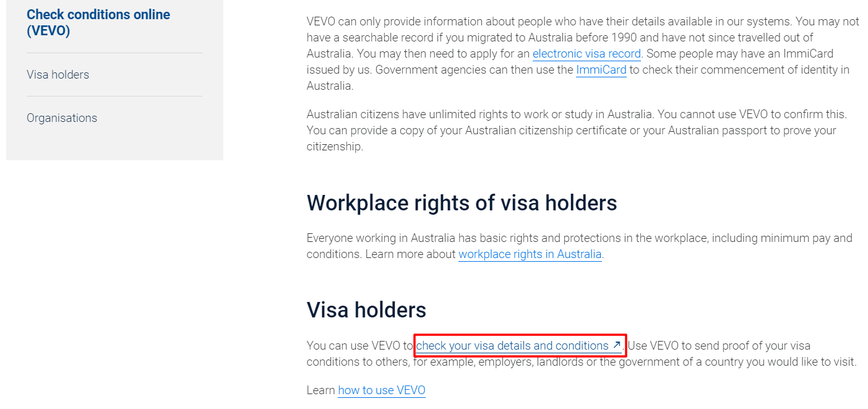
Task: Click the large 'Visa holders' section heading
Action: coord(366,310)
